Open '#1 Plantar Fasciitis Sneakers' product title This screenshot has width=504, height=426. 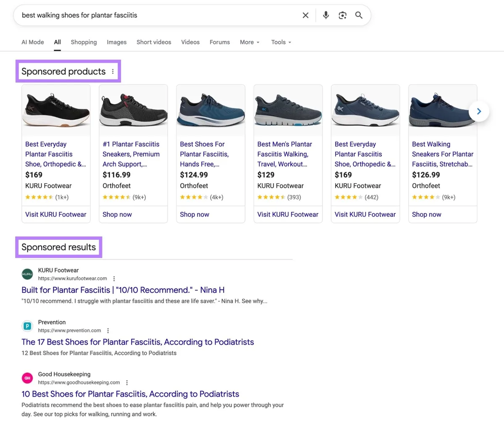click(131, 154)
